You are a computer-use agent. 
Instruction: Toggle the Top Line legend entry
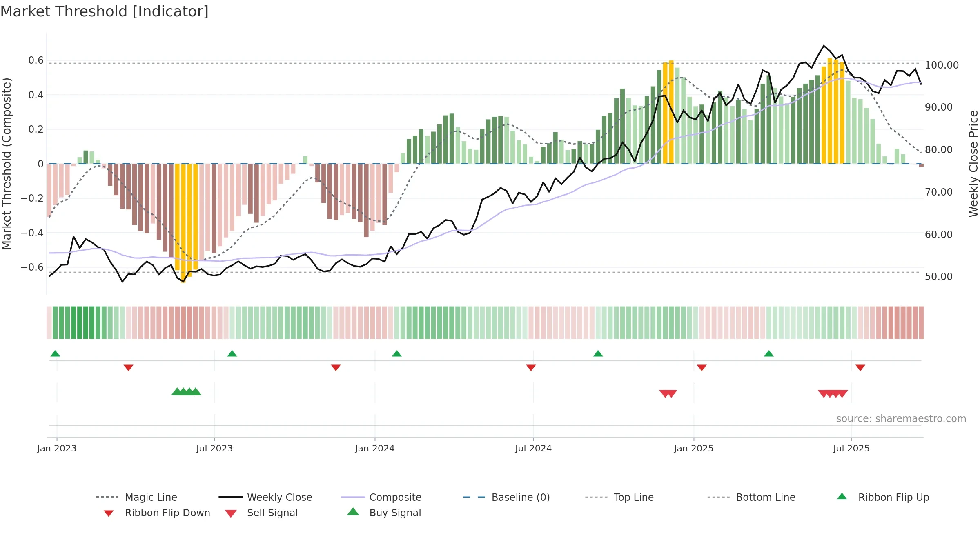point(619,497)
